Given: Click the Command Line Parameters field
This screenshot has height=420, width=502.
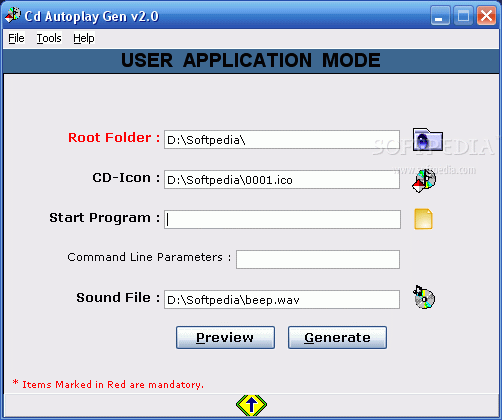Looking at the screenshot, I should pos(318,259).
